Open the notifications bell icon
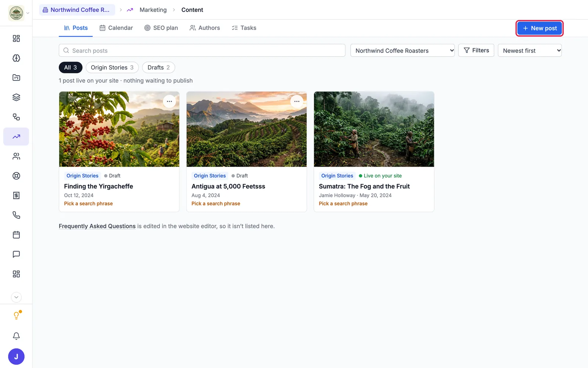Image resolution: width=588 pixels, height=368 pixels. (16, 336)
